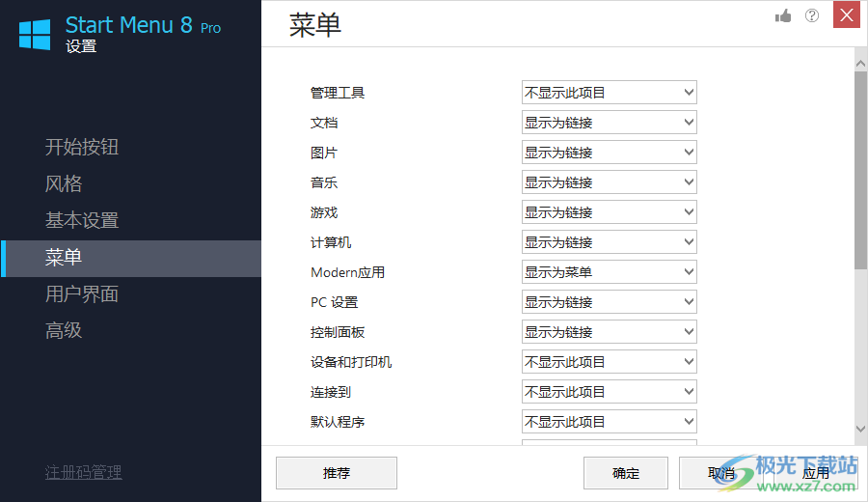Open the 计算机 display dropdown
The width and height of the screenshot is (868, 502).
[x=609, y=242]
